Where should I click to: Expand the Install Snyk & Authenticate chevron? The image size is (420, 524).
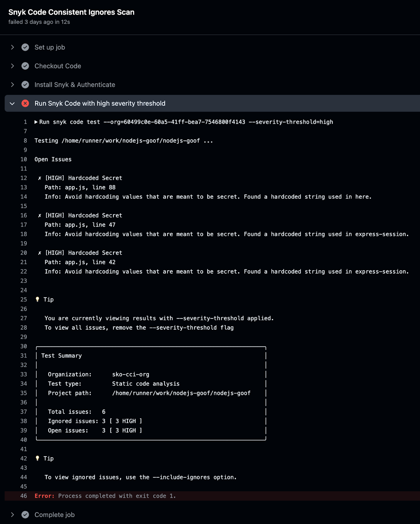click(12, 85)
